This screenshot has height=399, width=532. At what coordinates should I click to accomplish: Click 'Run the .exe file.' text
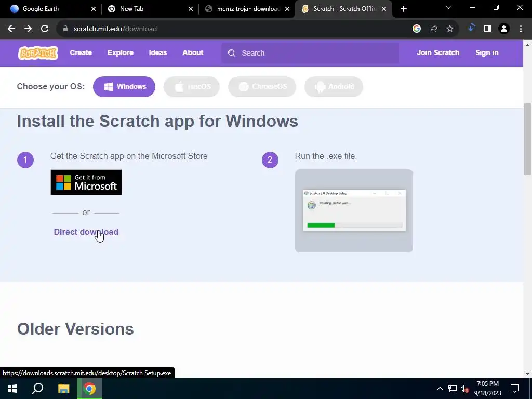(326, 156)
